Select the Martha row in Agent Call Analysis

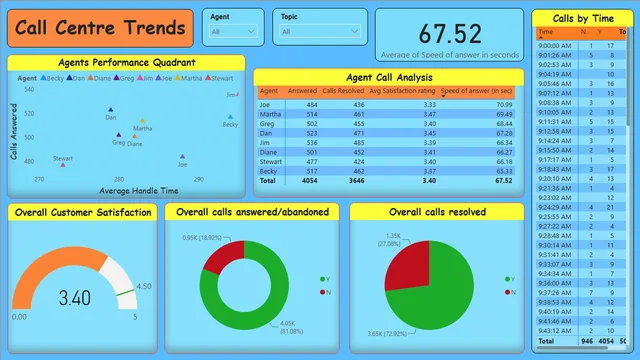tap(386, 114)
